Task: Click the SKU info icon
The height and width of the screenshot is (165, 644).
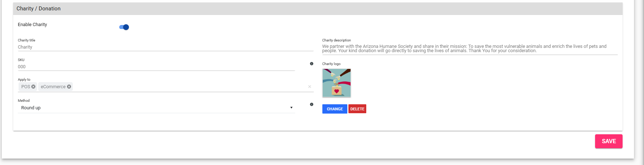Action: (312, 64)
